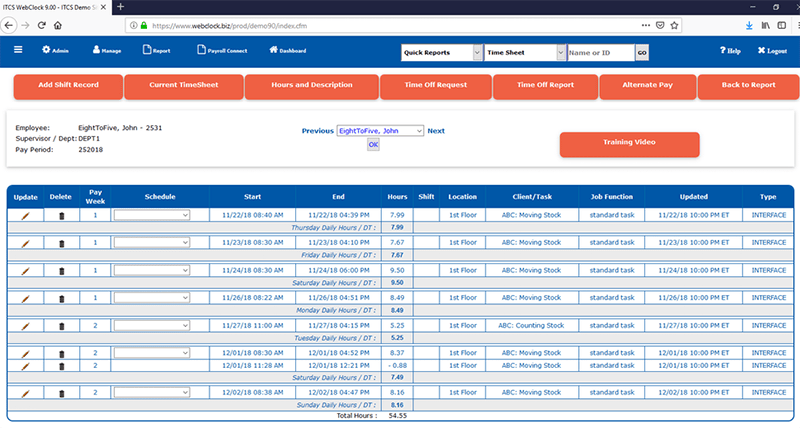Go to browser home page

point(58,25)
